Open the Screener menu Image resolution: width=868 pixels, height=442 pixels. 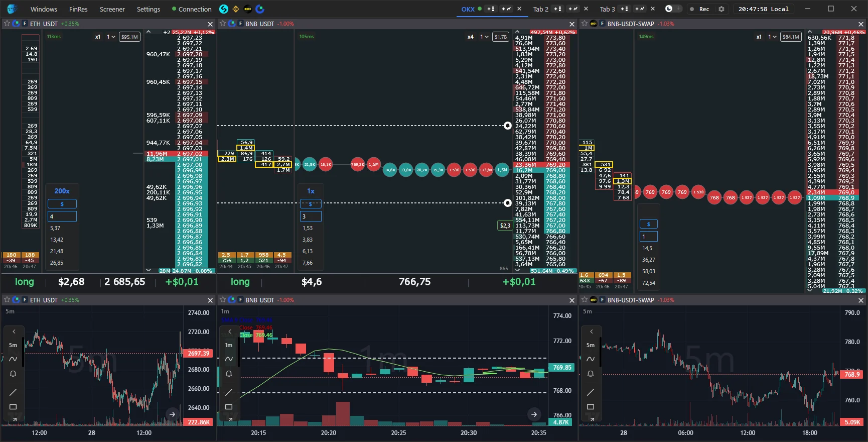pos(112,9)
